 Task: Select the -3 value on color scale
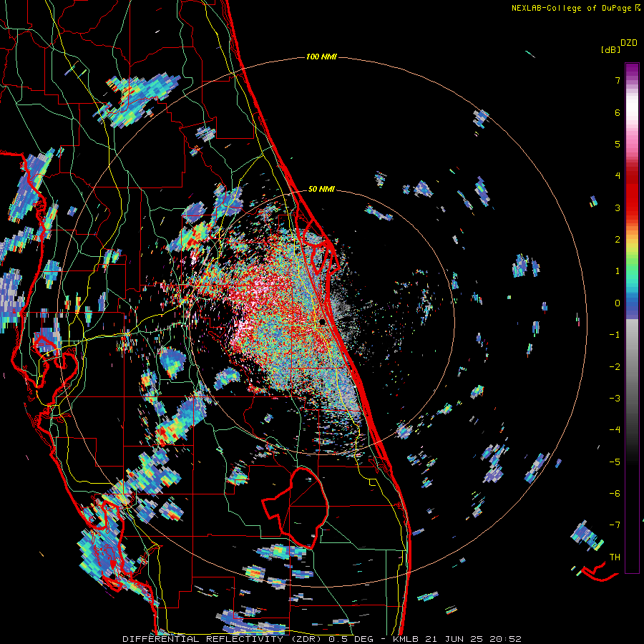point(615,399)
